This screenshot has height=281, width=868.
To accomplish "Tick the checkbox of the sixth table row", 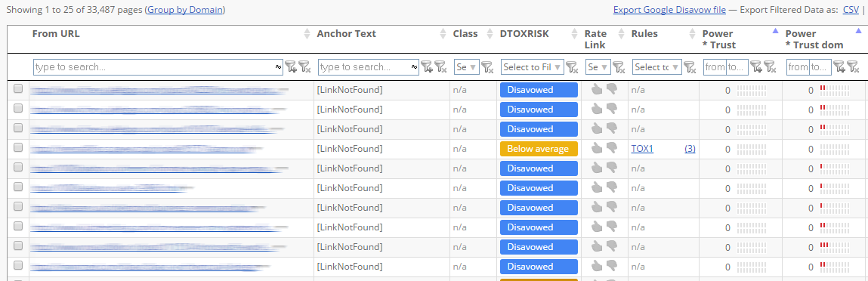I will (x=18, y=187).
